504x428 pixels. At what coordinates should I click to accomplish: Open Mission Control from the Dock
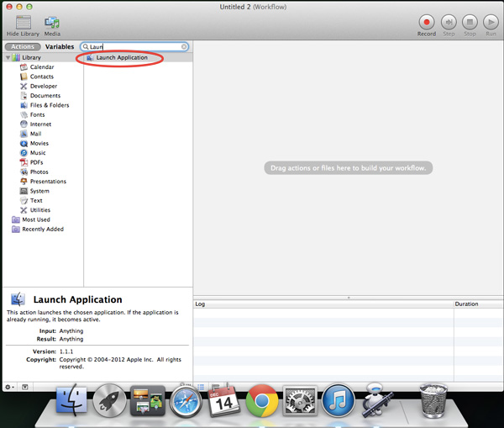pyautogui.click(x=148, y=400)
